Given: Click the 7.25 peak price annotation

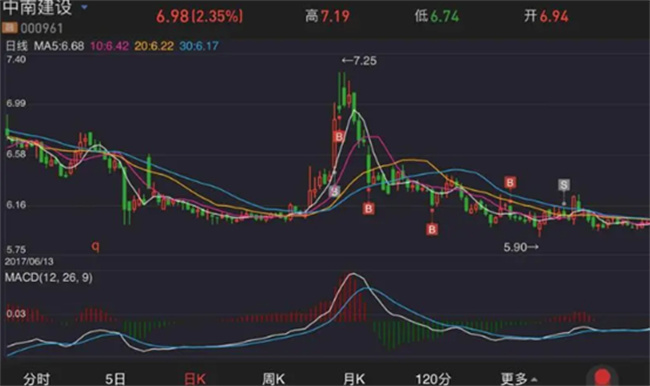Looking at the screenshot, I should click(x=359, y=61).
